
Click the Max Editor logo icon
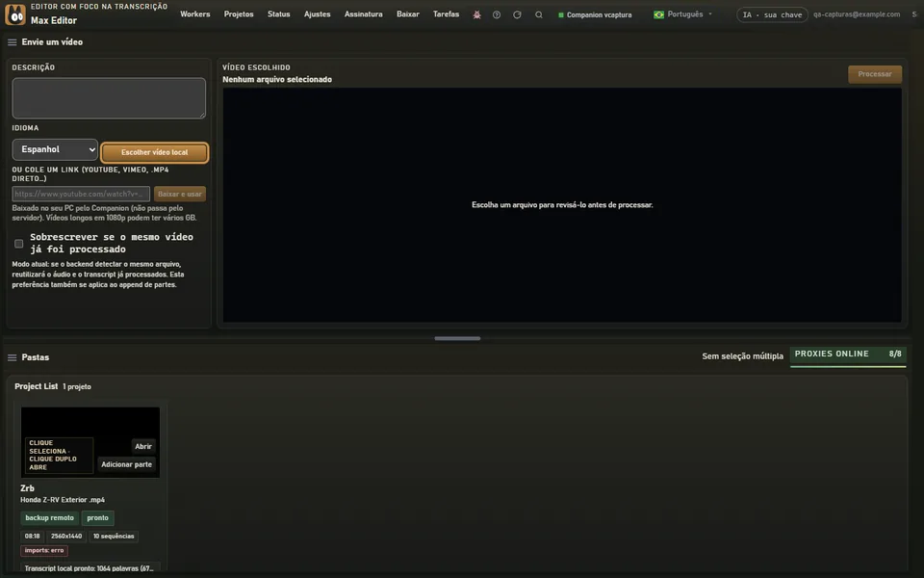pyautogui.click(x=15, y=14)
